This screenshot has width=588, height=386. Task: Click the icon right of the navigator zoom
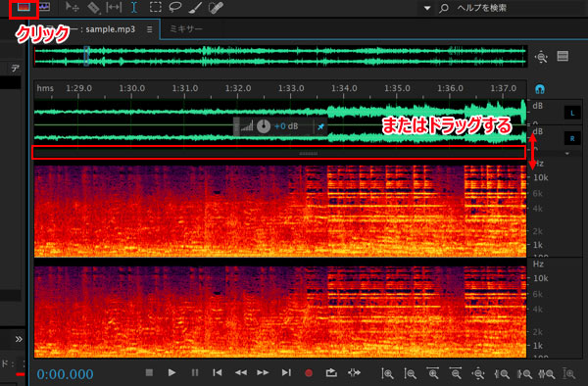[x=563, y=56]
